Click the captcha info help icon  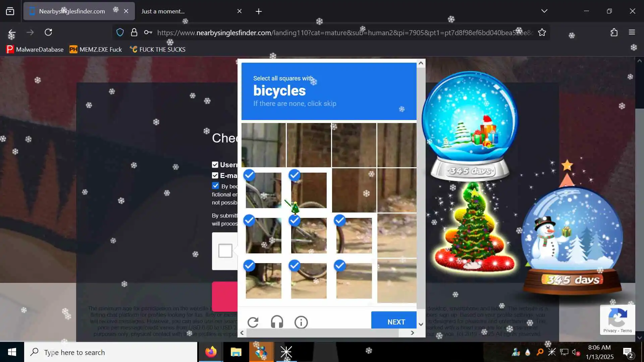[x=301, y=322]
